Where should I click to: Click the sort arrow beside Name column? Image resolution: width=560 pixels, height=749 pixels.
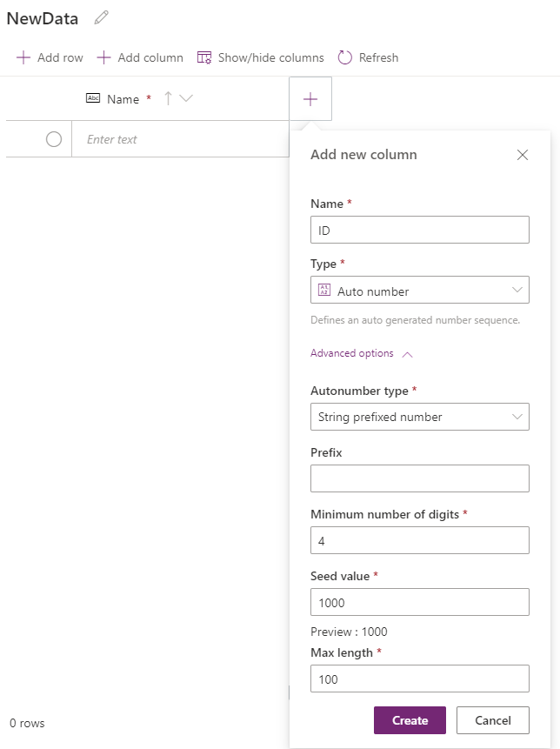169,99
